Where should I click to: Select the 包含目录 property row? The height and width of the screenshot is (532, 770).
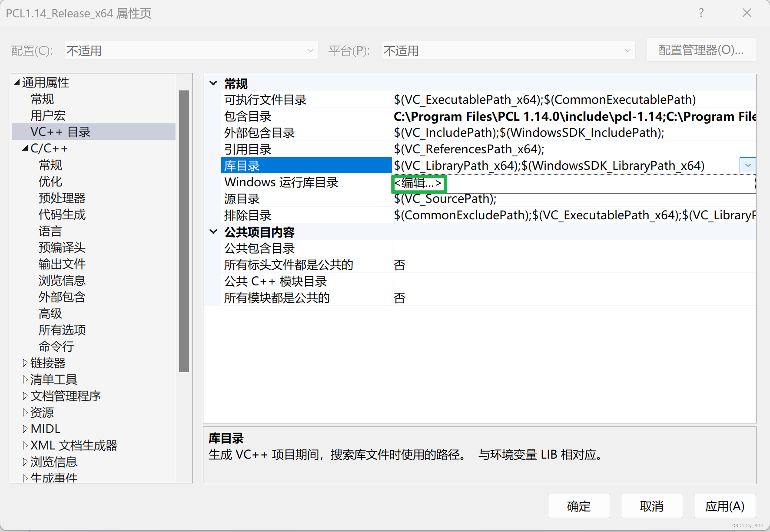pos(247,116)
